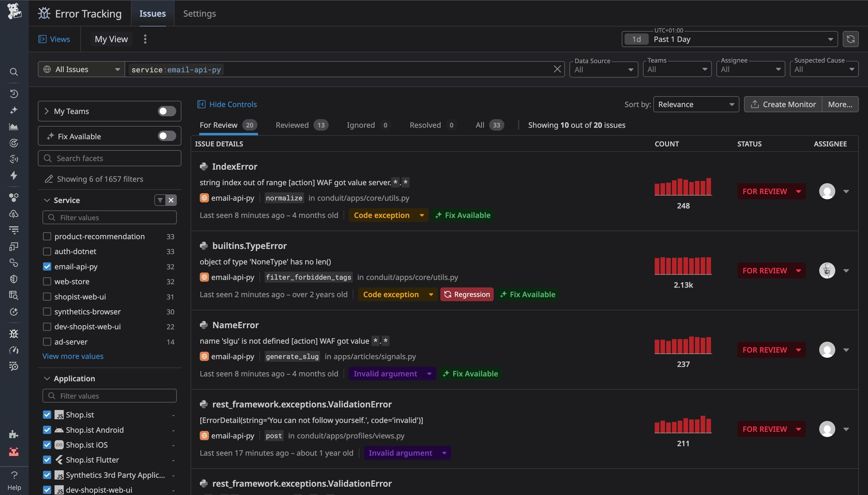The image size is (868, 495).
Task: Switch to the Settings tab
Action: point(199,13)
